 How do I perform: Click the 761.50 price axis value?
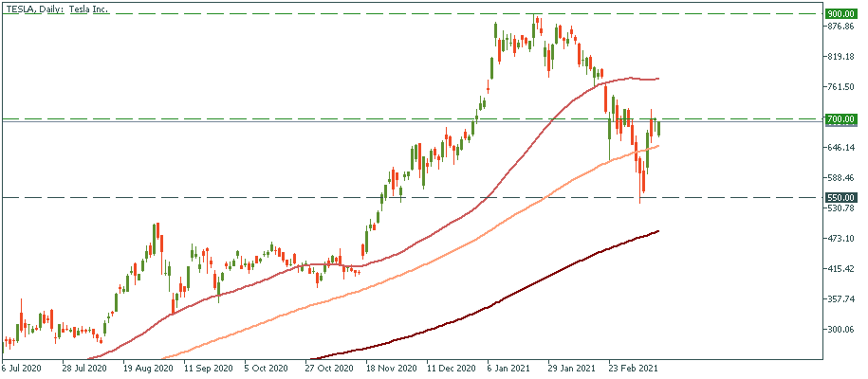coord(841,87)
